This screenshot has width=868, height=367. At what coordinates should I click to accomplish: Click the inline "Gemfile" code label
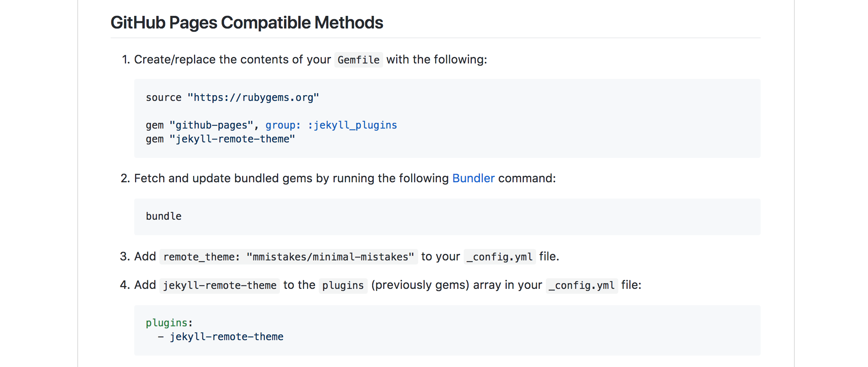click(x=358, y=60)
